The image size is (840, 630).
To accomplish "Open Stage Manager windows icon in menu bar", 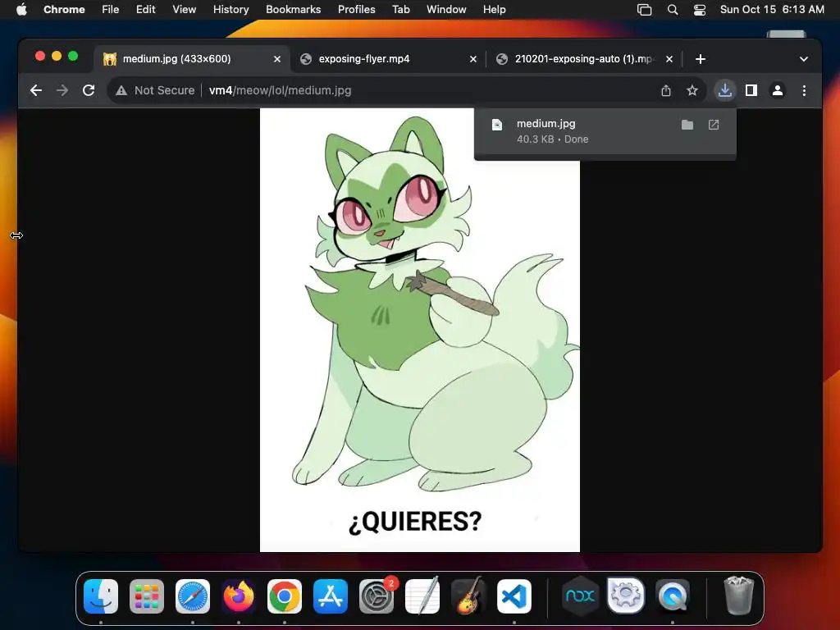I will coord(645,10).
